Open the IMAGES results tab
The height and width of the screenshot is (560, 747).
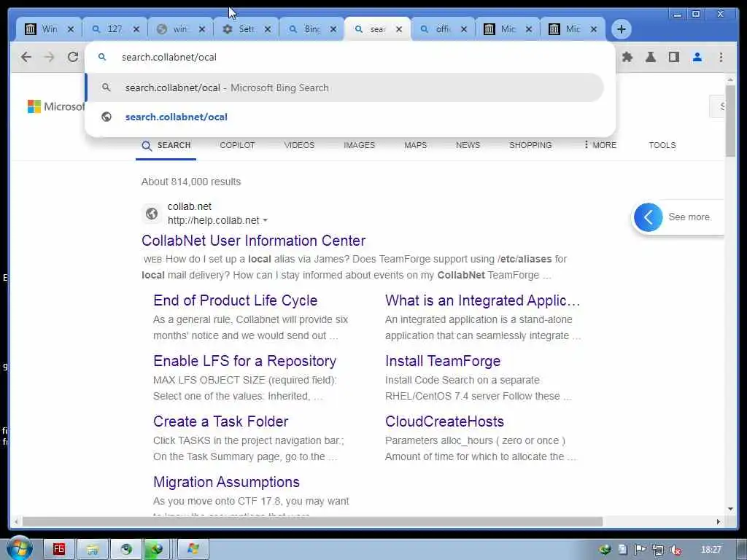click(359, 145)
